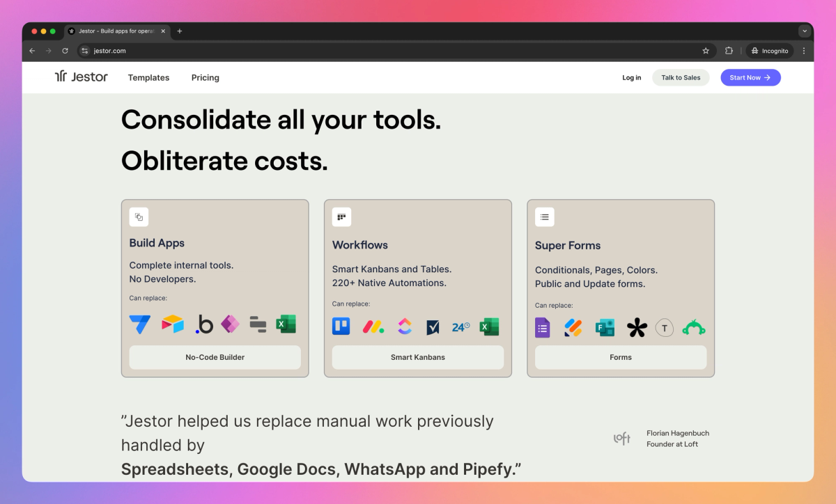Click the Talk to Sales button
This screenshot has width=836, height=504.
pos(681,78)
